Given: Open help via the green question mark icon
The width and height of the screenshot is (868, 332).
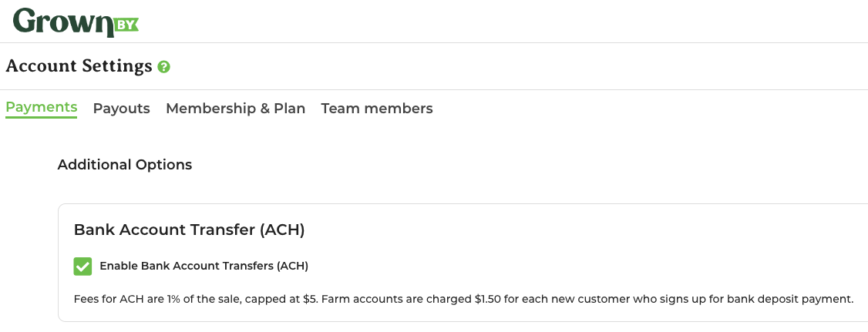Looking at the screenshot, I should (x=163, y=67).
